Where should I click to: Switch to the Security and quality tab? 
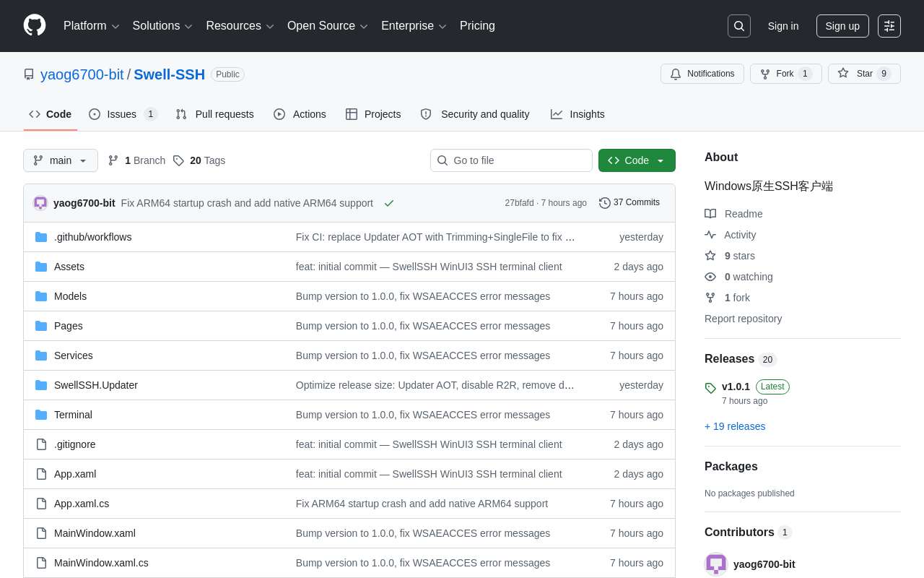475,114
